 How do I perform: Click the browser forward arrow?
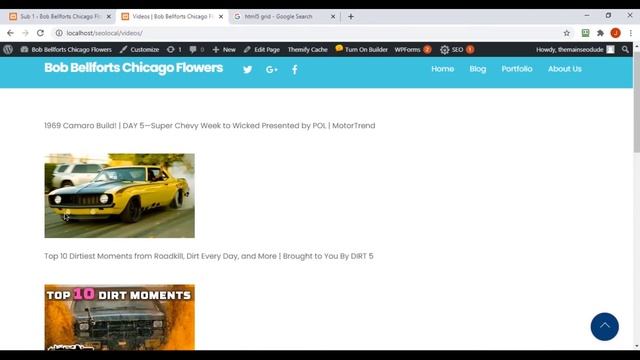pos(25,33)
